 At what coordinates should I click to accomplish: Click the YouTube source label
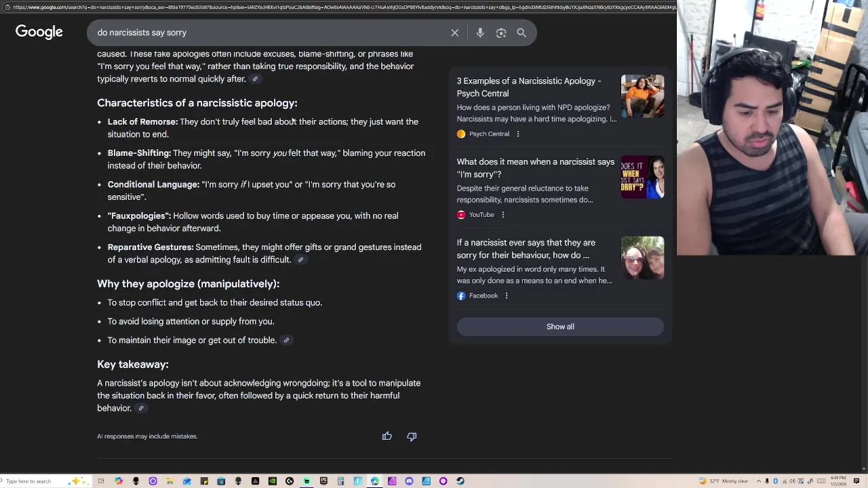coord(481,215)
